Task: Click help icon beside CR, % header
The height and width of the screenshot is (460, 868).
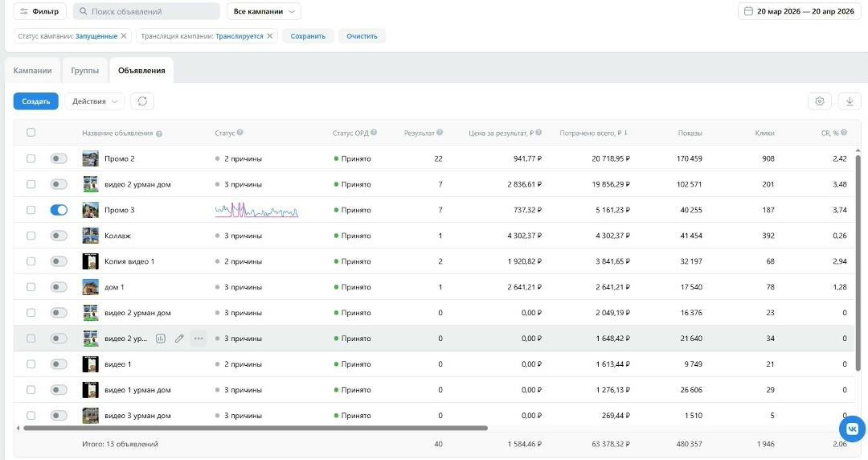Action: point(844,133)
